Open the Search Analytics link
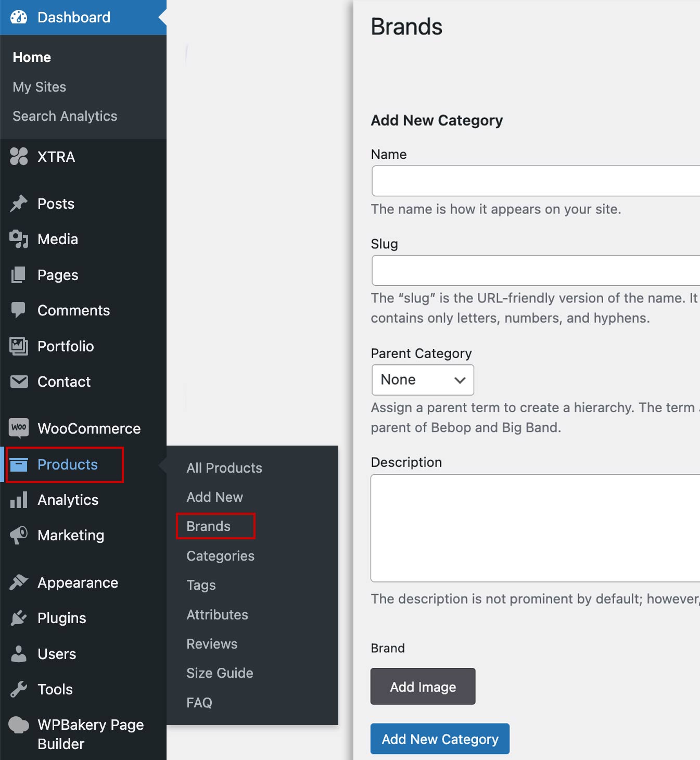Image resolution: width=700 pixels, height=760 pixels. (x=65, y=116)
